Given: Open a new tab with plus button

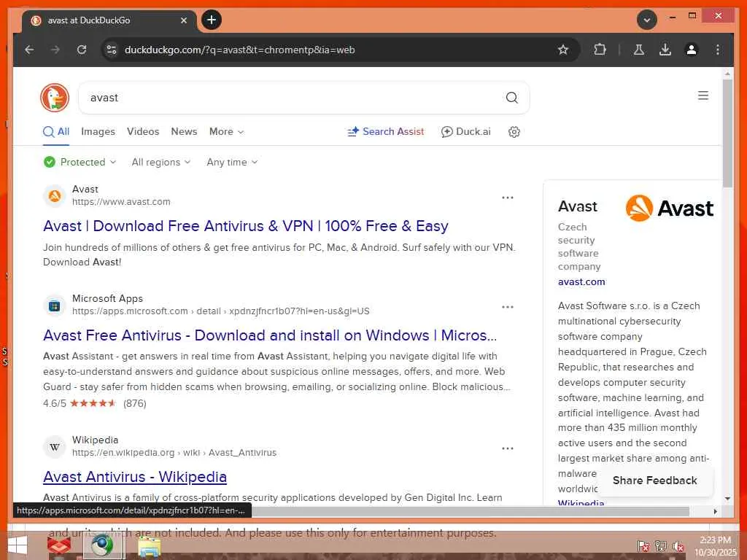Looking at the screenshot, I should click(x=212, y=20).
